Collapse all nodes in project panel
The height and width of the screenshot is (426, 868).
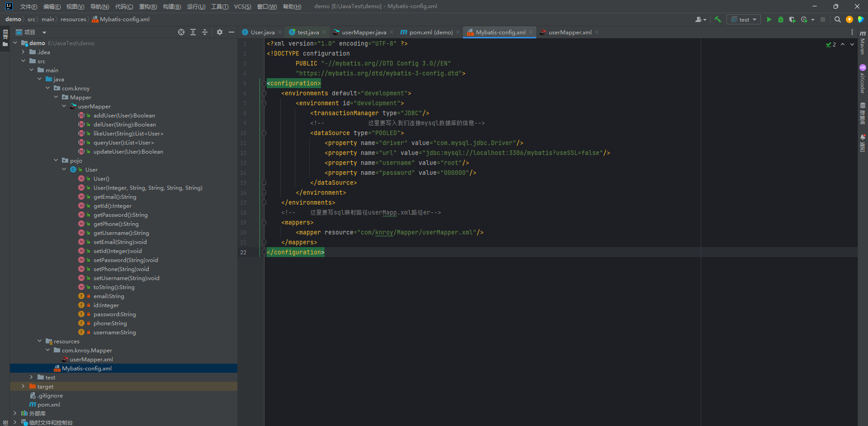[205, 32]
